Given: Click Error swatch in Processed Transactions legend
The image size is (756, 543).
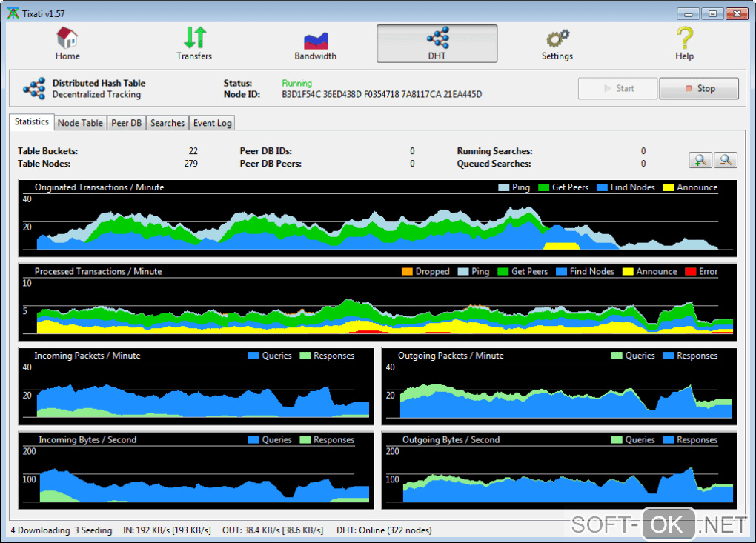Looking at the screenshot, I should (691, 272).
